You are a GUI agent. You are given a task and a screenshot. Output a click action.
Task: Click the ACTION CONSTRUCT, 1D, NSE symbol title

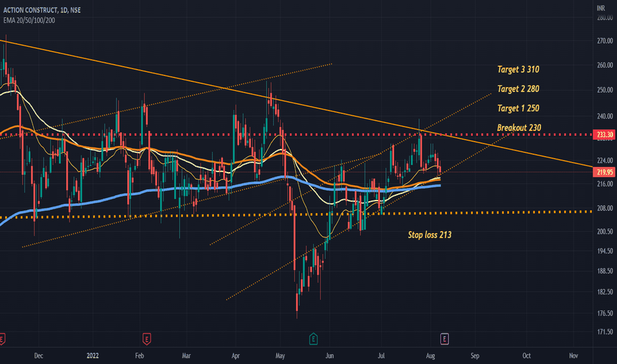pyautogui.click(x=42, y=10)
